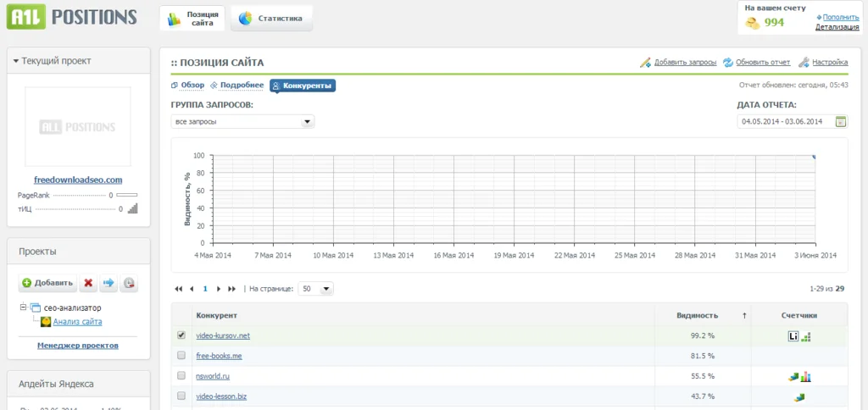Click the Видимость sort arrow

(x=744, y=315)
